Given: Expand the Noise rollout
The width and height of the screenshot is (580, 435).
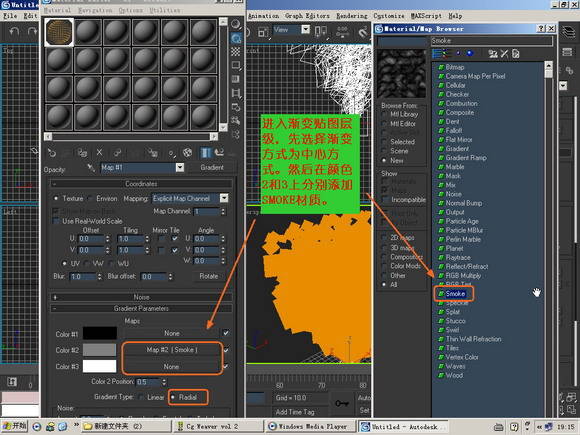Looking at the screenshot, I should click(141, 297).
